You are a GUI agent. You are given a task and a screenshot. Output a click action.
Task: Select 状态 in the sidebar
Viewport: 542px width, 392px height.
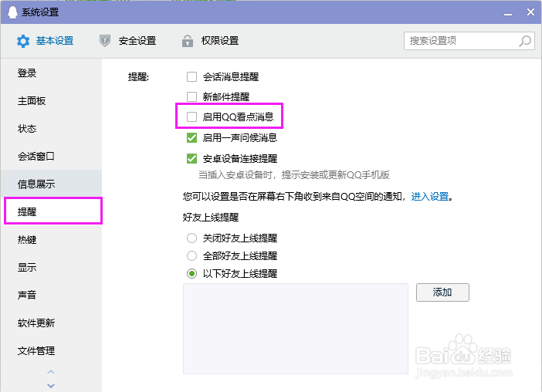click(x=51, y=128)
